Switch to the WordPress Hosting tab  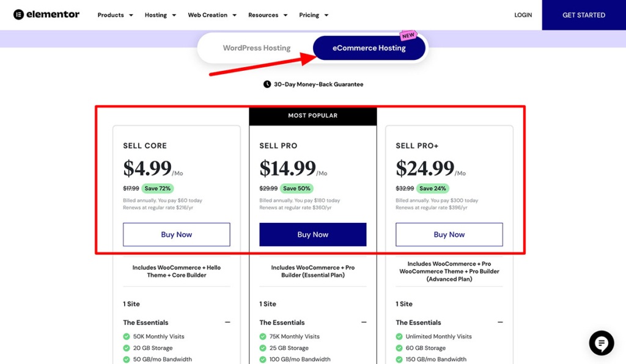(x=257, y=47)
